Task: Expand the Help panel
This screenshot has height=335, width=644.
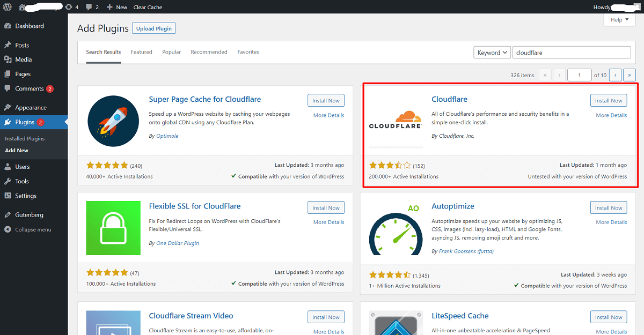Action: 619,19
